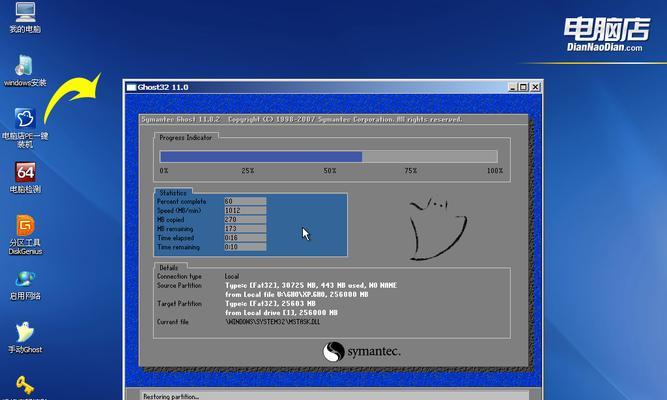This screenshot has width=667, height=400.
Task: Click the Symantec logo
Action: pyautogui.click(x=361, y=352)
